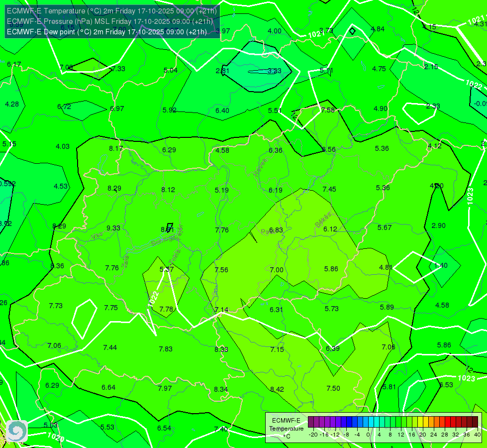Click the 7.45 dew point value
This screenshot has height=448, width=487.
329,189
